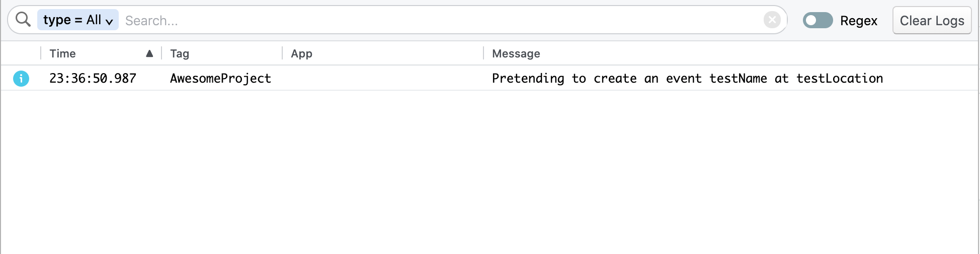Click the divider between Tag and App columns
The width and height of the screenshot is (980, 254).
click(x=282, y=53)
